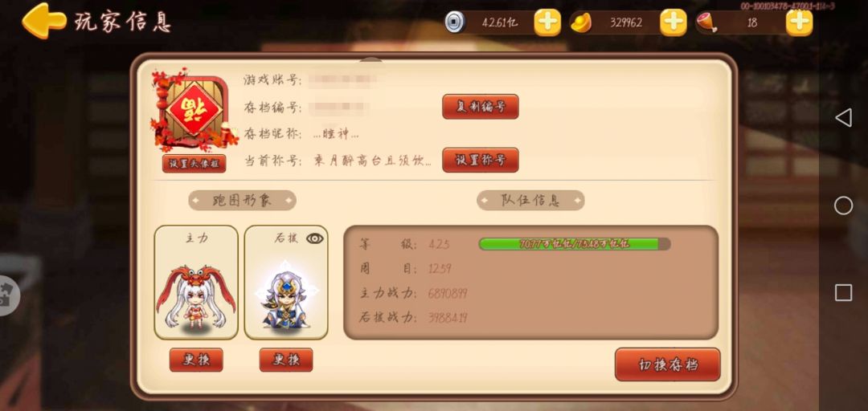Screen dimensions: 868x411
Task: Select the 跑图形象 section header
Action: point(243,200)
